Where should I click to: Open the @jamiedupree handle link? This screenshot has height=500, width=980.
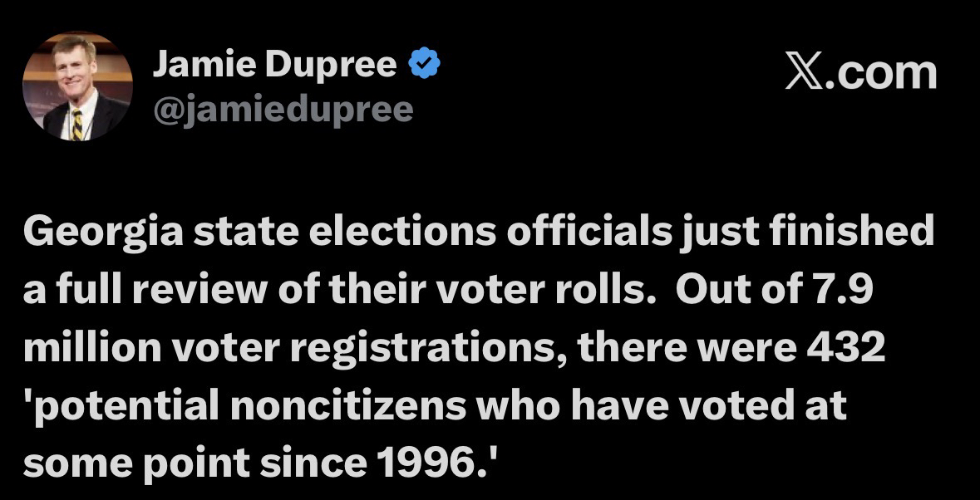click(283, 110)
